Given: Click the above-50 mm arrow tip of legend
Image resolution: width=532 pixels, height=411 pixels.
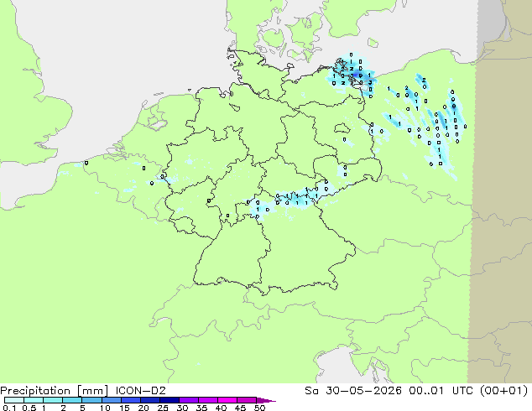Looking at the screenshot, I should 266,400.
